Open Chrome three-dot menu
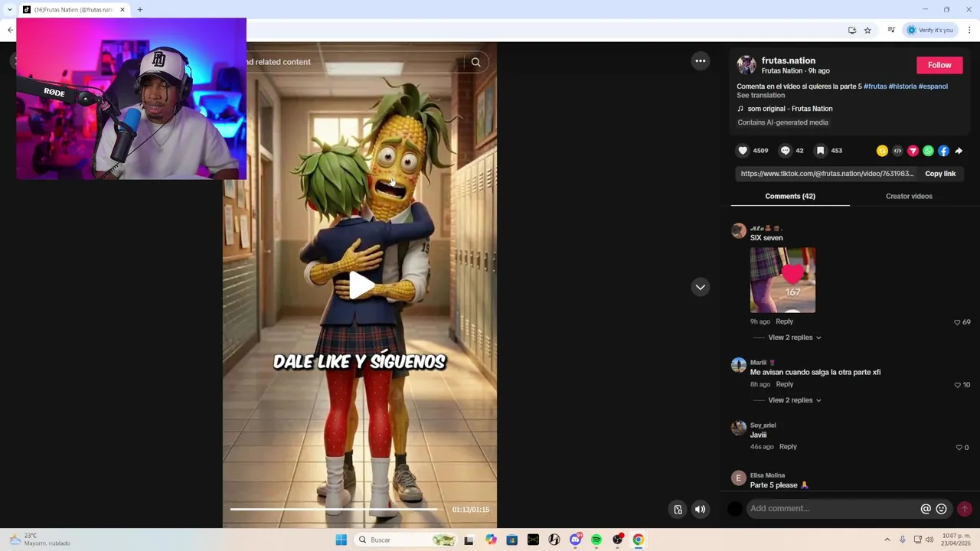 pyautogui.click(x=969, y=30)
